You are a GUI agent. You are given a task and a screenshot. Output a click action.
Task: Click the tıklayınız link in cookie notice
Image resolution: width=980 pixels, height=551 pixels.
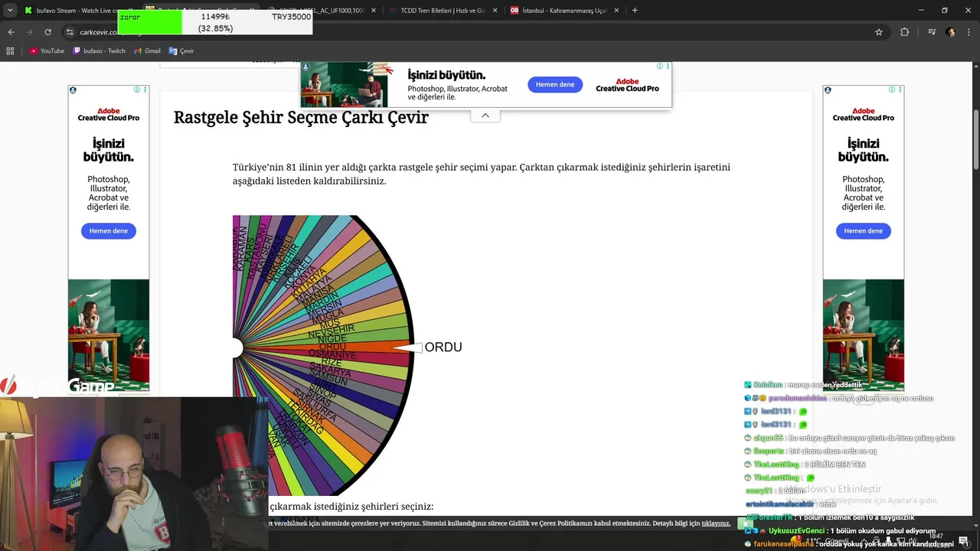[x=716, y=523]
